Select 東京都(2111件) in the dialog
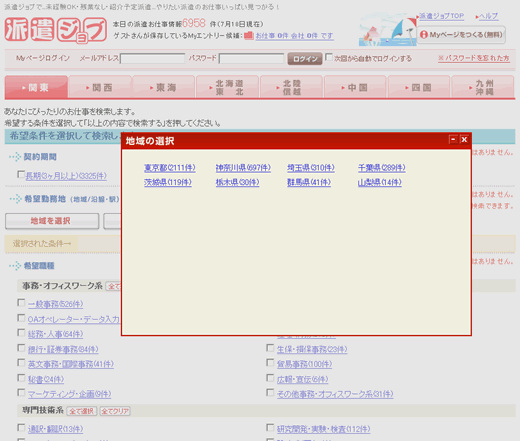This screenshot has width=520, height=441. coord(170,168)
